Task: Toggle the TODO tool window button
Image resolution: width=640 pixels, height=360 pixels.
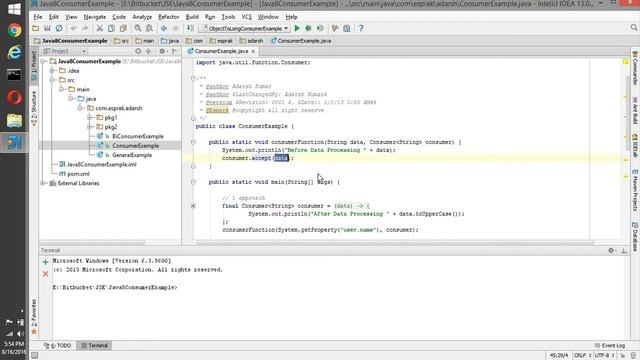Action: click(x=58, y=346)
